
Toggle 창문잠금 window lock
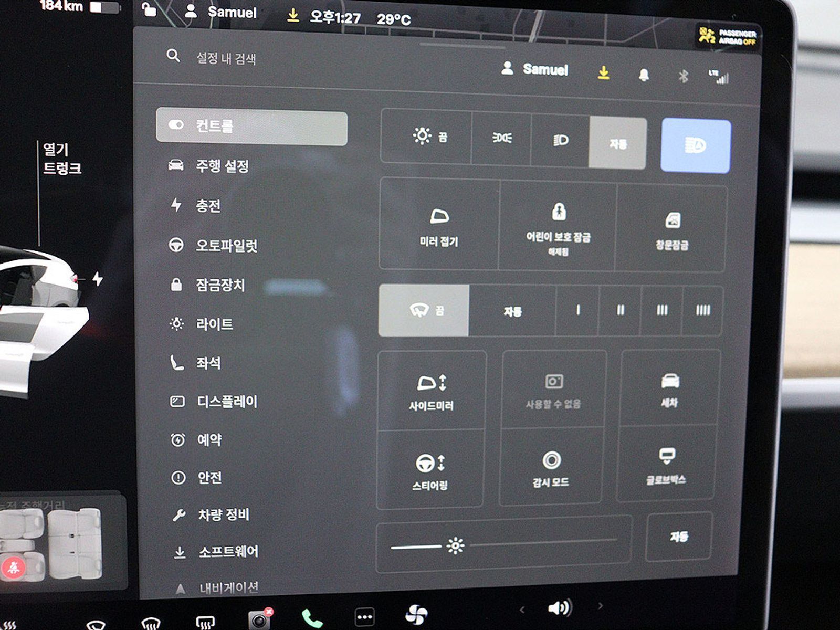[671, 229]
